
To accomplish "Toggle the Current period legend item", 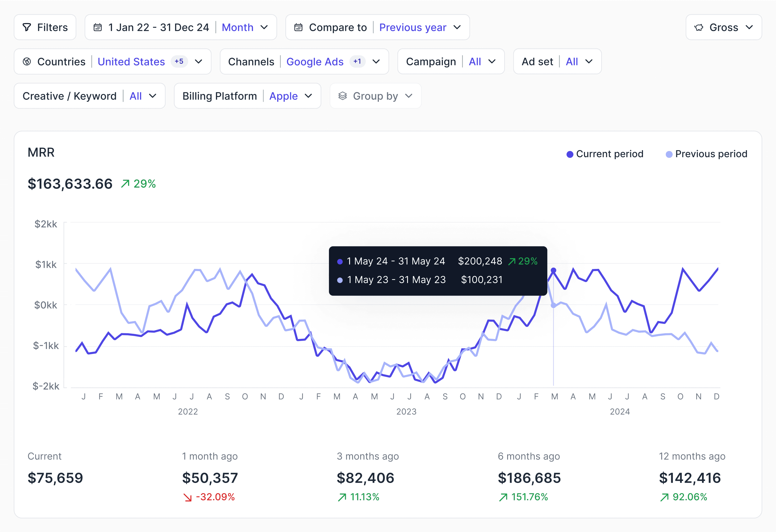I will [x=605, y=154].
